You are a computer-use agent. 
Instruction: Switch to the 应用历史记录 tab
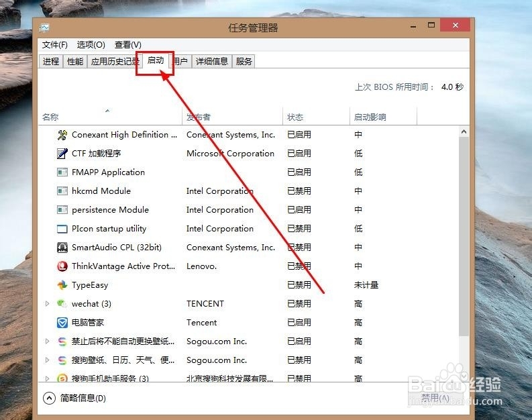click(x=115, y=62)
